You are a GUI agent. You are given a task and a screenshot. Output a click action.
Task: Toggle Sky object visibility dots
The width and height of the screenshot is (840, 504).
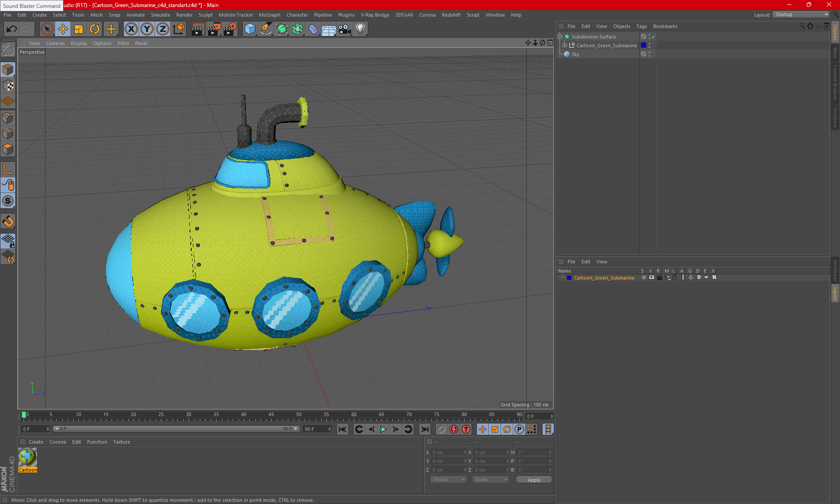(x=650, y=54)
